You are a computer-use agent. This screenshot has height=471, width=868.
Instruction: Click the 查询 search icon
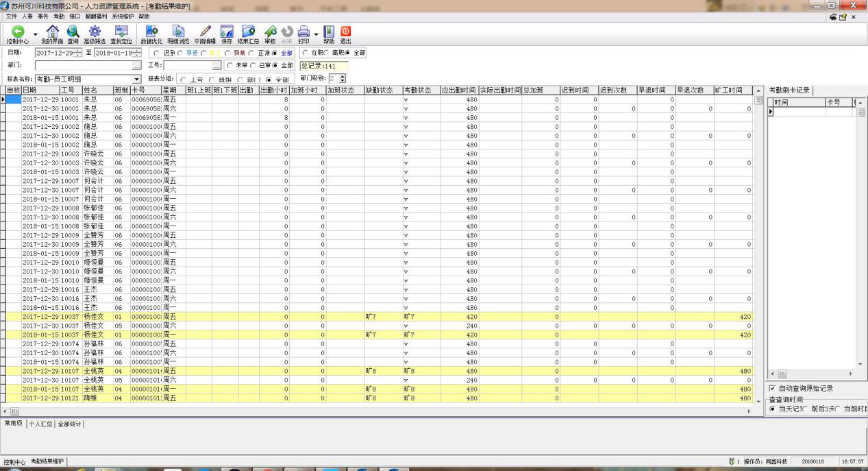coord(73,32)
